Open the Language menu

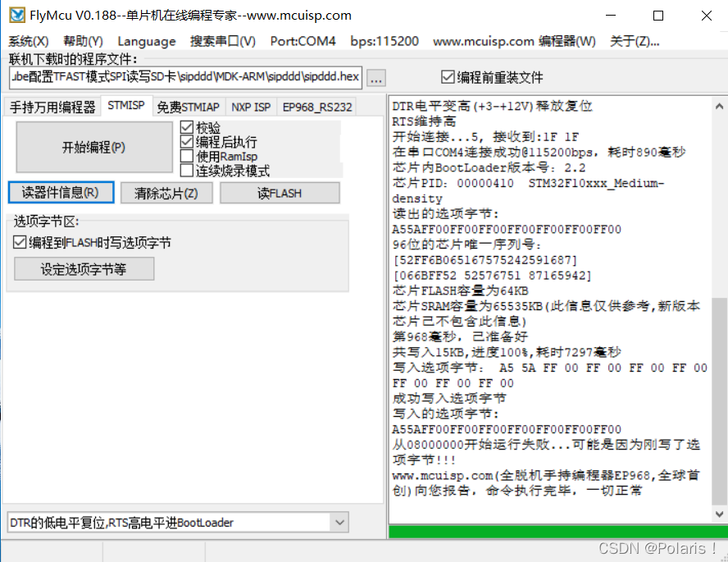[x=147, y=41]
